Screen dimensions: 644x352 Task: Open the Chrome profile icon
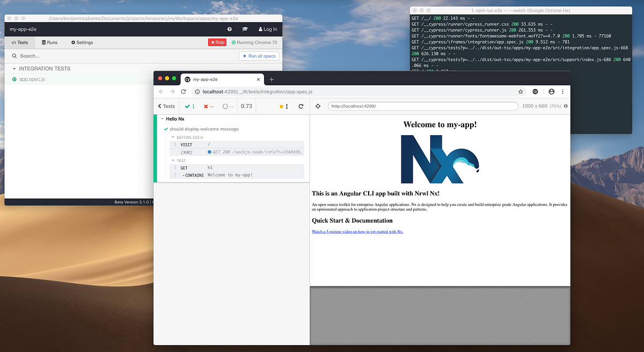coord(551,92)
